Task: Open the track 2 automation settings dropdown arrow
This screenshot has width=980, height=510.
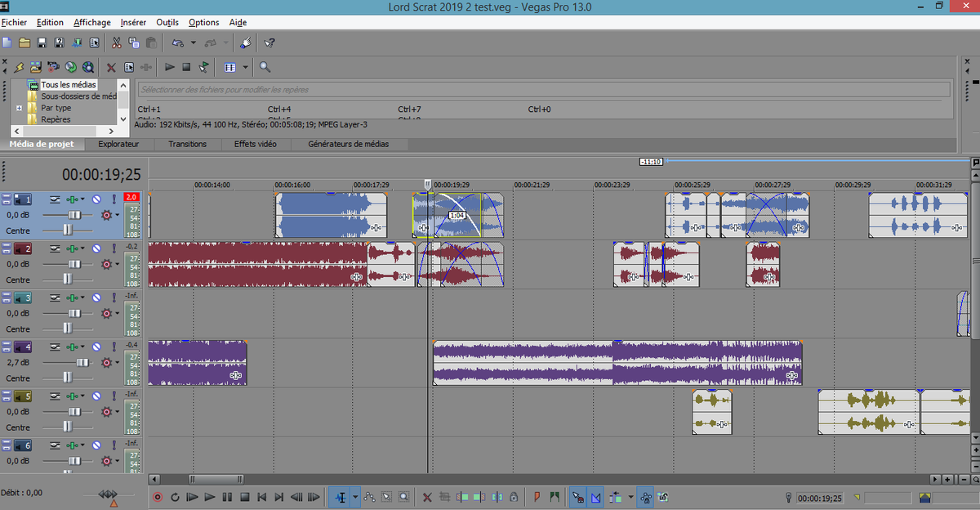Action: tap(118, 265)
